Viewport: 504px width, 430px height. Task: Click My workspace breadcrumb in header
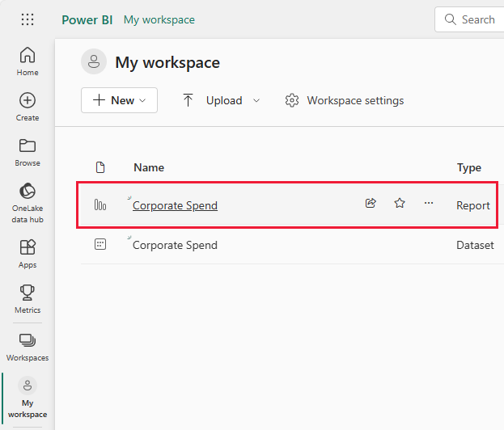[x=159, y=19]
